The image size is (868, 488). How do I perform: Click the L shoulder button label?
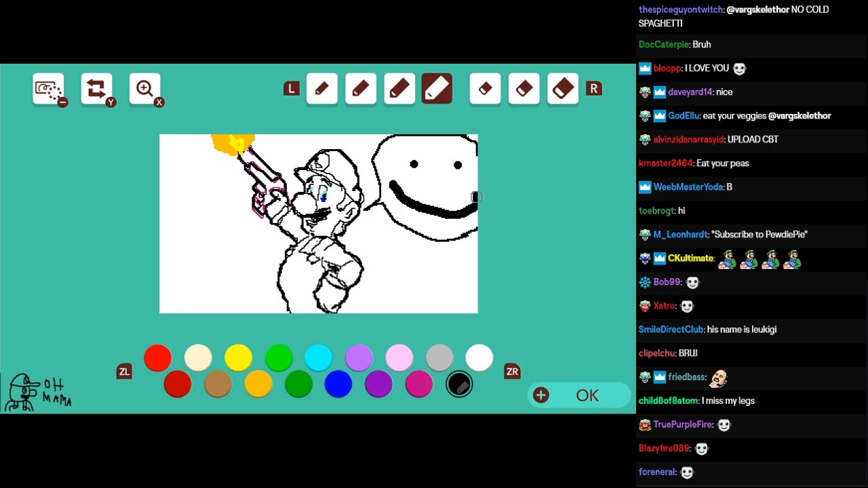coord(292,89)
